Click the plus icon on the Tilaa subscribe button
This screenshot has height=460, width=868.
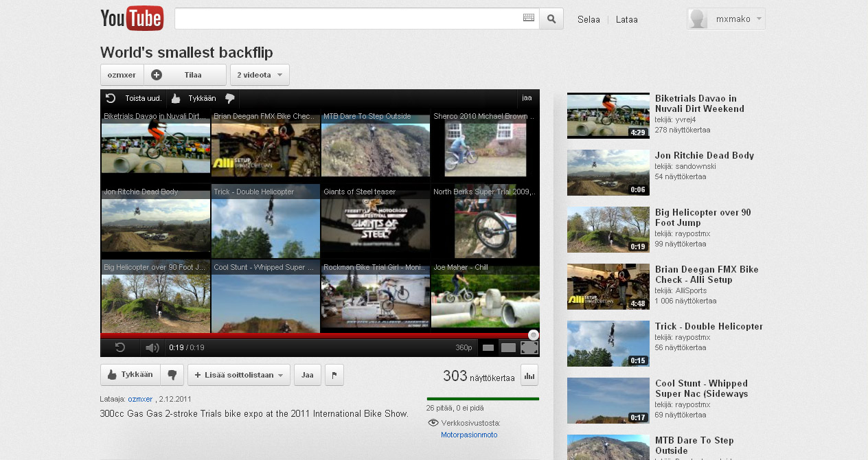[157, 75]
